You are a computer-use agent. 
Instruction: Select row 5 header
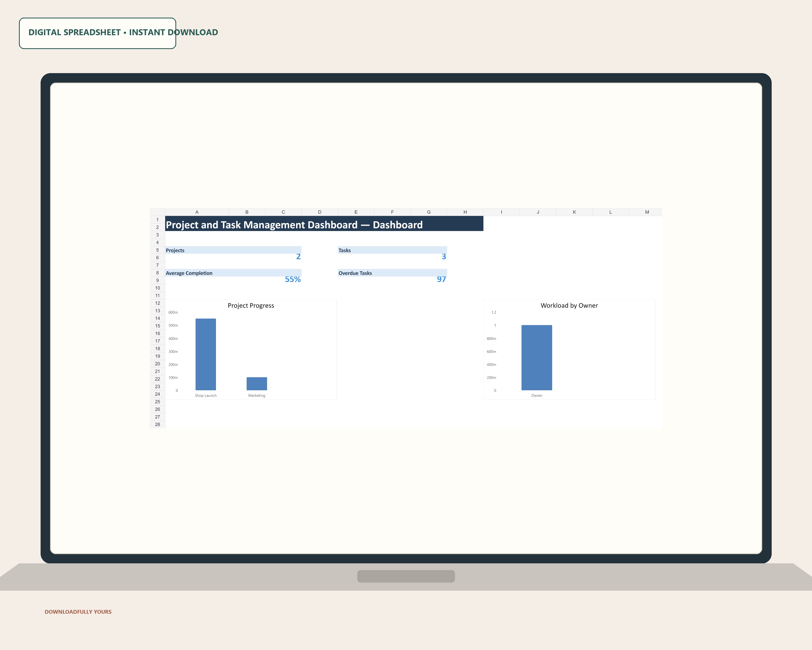tap(158, 250)
